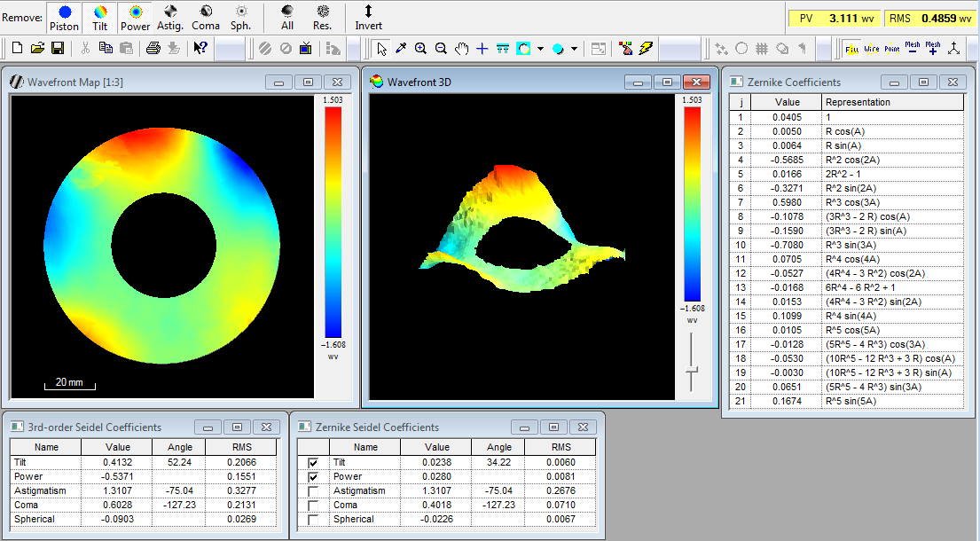Open the cyan circle dropdown arrow
Screen dimensions: 980x541
pos(574,48)
